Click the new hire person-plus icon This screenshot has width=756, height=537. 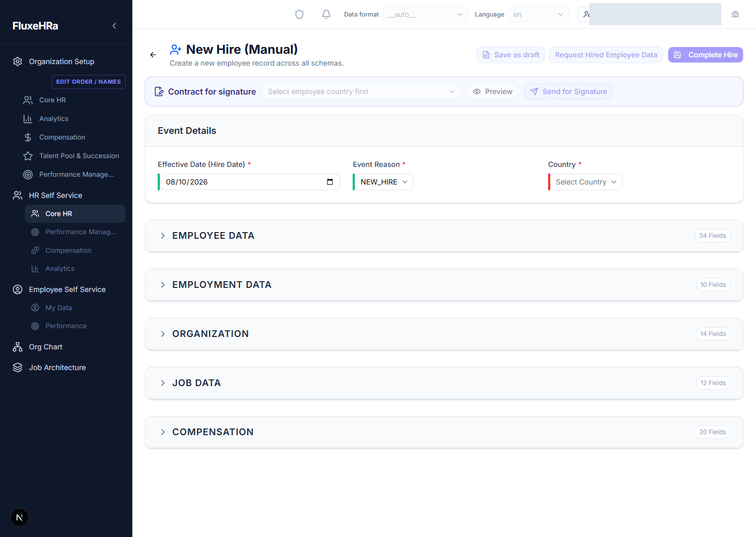tap(176, 50)
